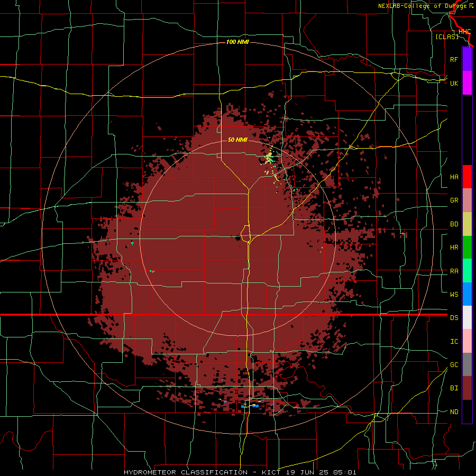This screenshot has width=476, height=476.
Task: Select the "GR" legend label
Action: click(454, 200)
